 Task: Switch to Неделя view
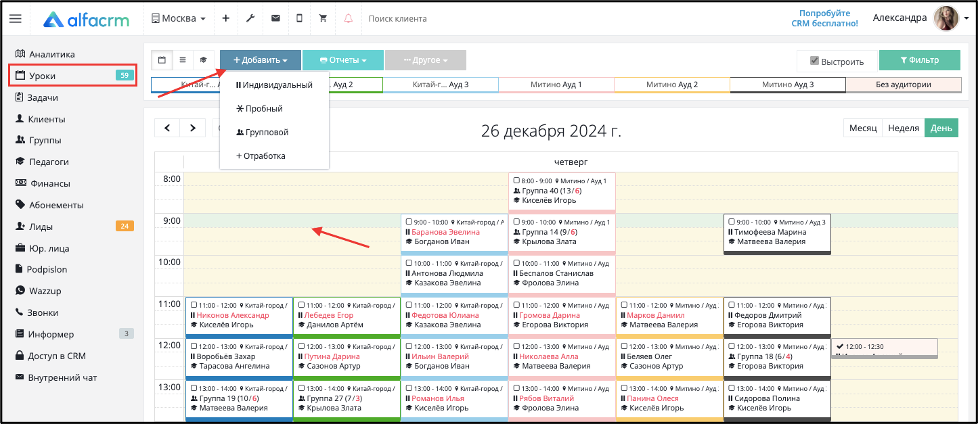[903, 128]
